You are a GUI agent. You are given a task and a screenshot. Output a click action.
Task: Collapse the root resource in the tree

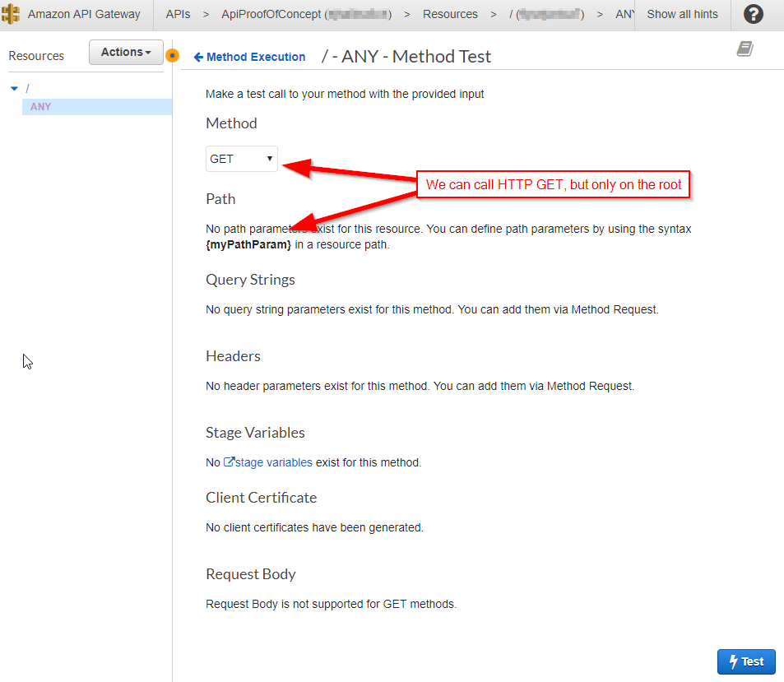point(13,86)
